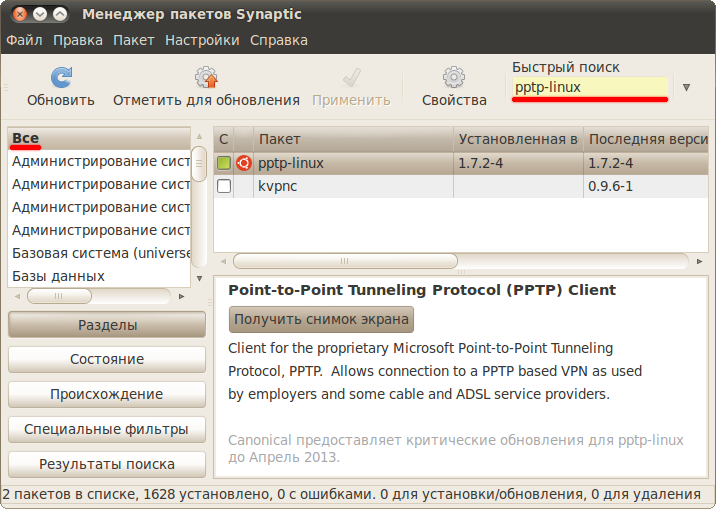
Task: Select the kvpnc package row name
Action: coord(278,186)
